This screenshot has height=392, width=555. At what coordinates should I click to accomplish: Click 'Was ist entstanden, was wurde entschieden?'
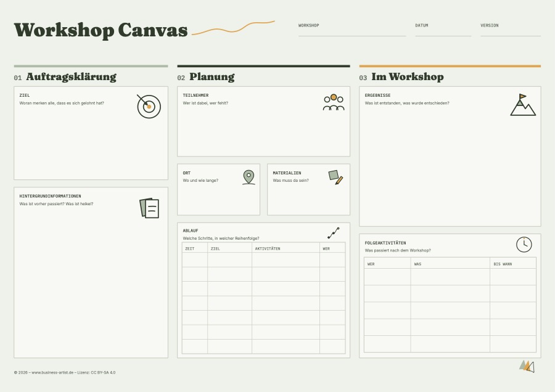[x=407, y=103]
